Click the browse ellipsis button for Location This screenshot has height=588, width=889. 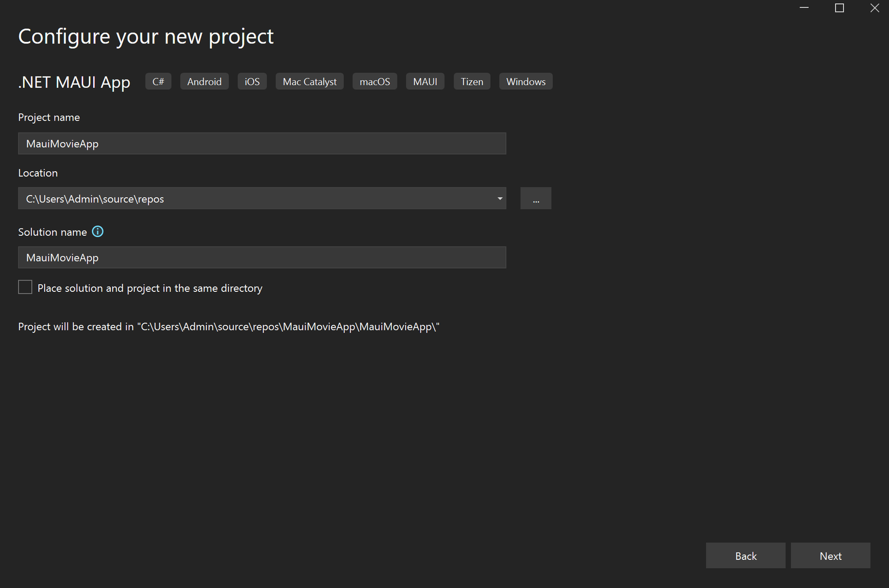coord(536,198)
